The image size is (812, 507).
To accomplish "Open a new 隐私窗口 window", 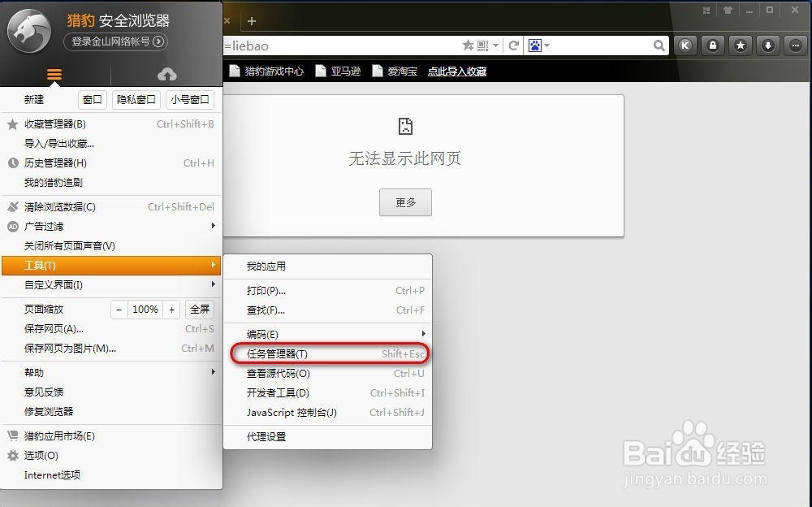I will point(135,99).
